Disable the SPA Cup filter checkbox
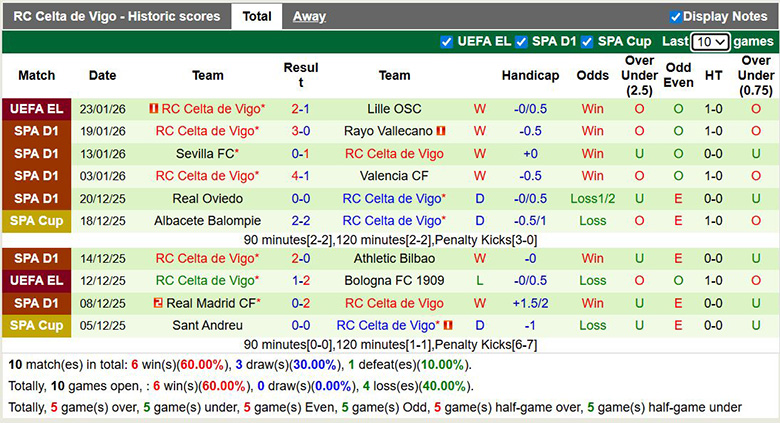 click(588, 42)
